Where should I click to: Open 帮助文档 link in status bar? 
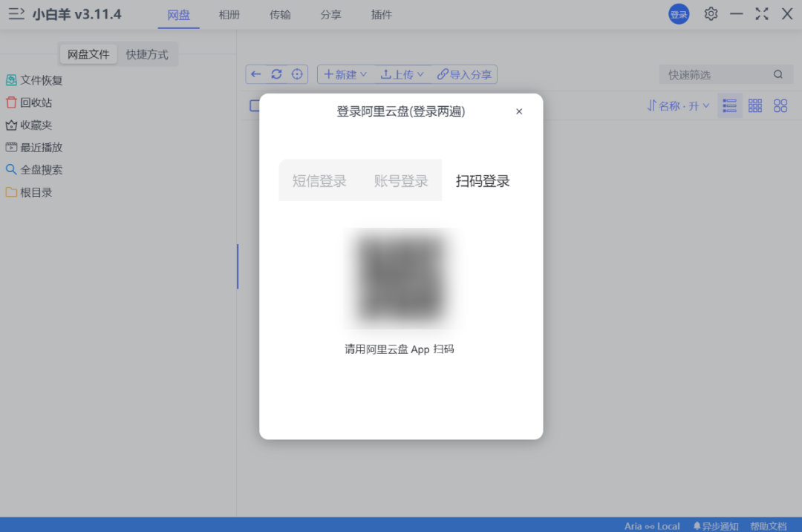click(769, 526)
